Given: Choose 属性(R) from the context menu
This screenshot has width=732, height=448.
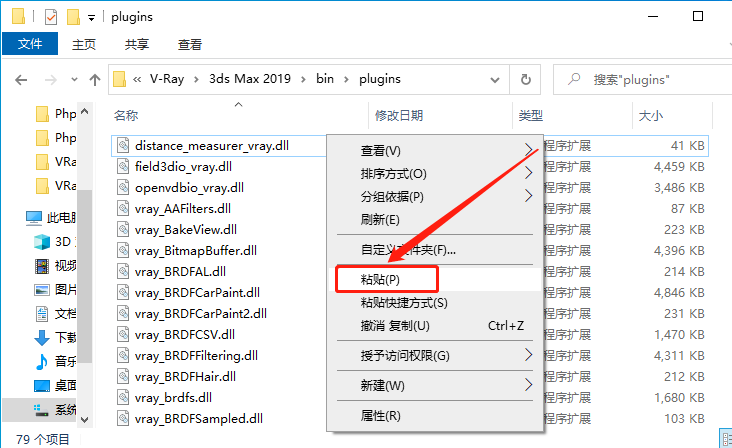Looking at the screenshot, I should tap(435, 415).
